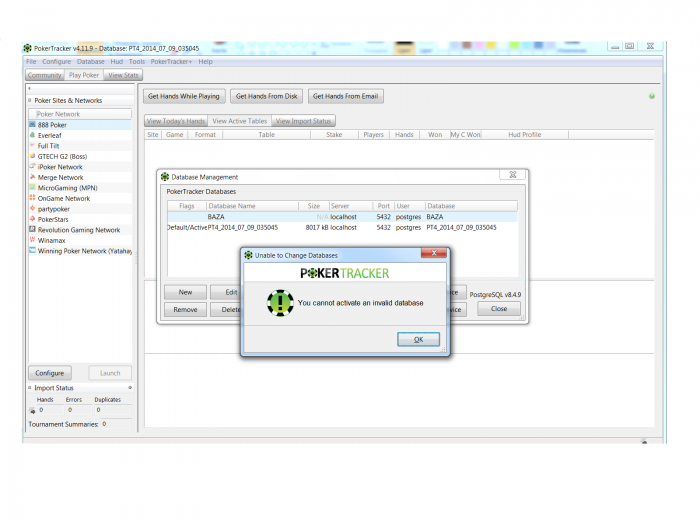Select the PT4_2014_07_09_035045 database row
The image size is (700, 525).
coord(342,227)
